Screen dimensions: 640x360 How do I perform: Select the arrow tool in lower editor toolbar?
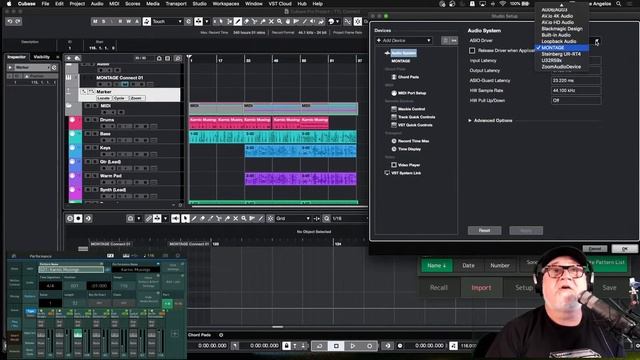click(x=185, y=219)
